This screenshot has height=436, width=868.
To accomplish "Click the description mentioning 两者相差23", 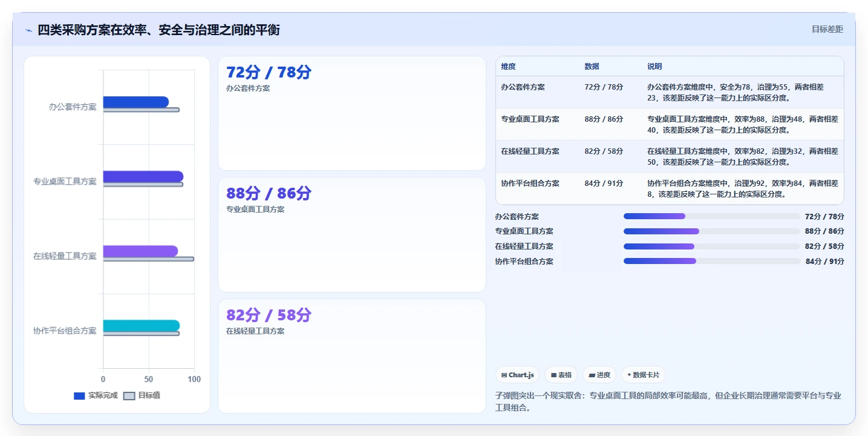I will coord(743,92).
